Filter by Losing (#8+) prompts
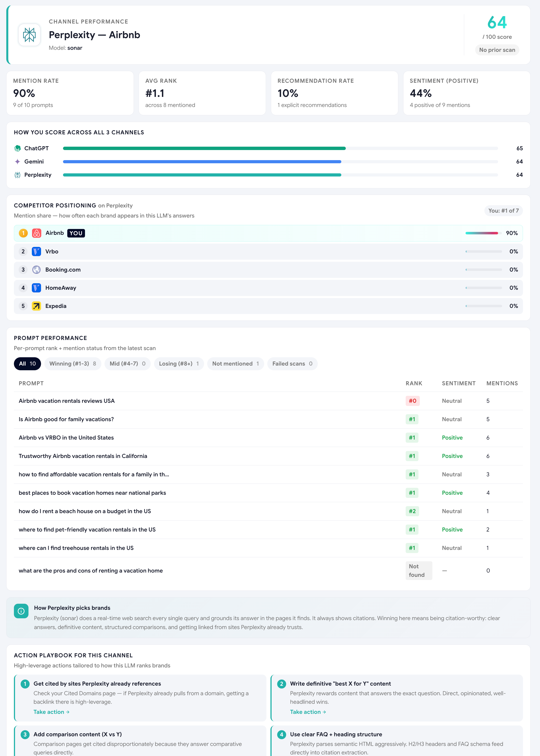Screen dimensions: 540x756 tap(179, 364)
